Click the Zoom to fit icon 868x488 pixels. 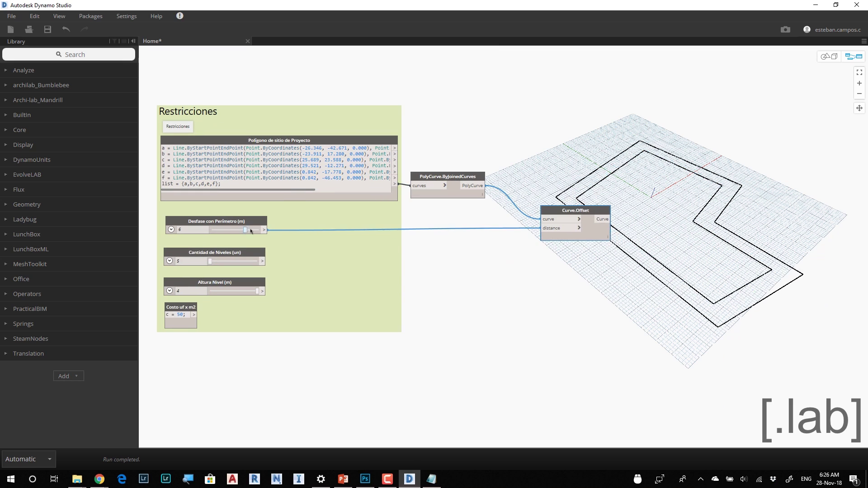click(859, 72)
